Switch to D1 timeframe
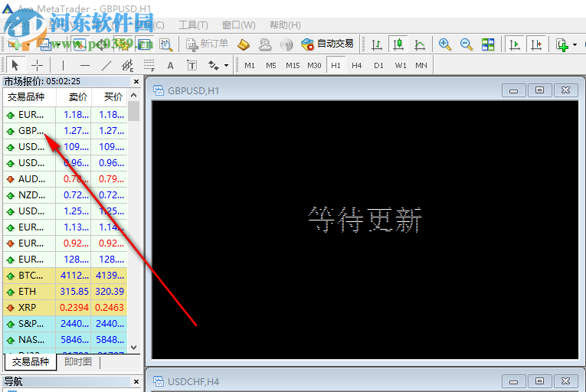This screenshot has width=586, height=392. [378, 65]
